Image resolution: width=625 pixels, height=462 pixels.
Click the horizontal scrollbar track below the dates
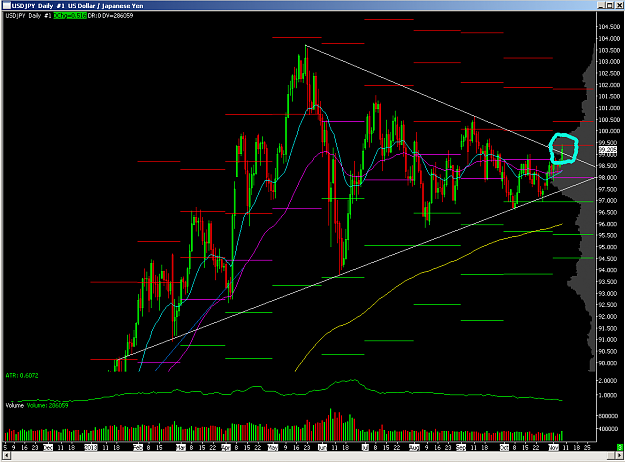(x=309, y=455)
